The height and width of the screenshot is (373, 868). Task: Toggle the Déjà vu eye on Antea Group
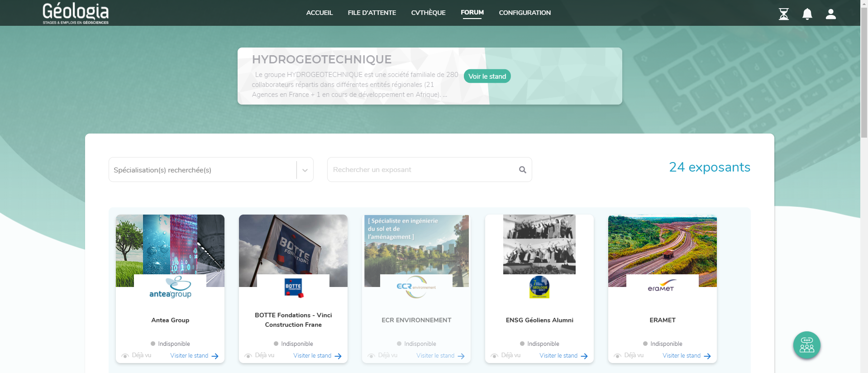coord(125,356)
